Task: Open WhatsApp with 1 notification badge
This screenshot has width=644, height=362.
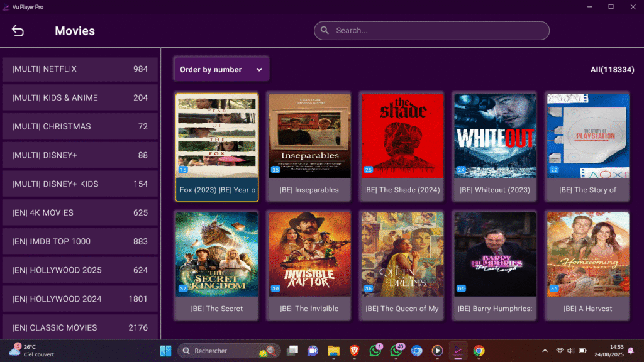Action: point(375,350)
